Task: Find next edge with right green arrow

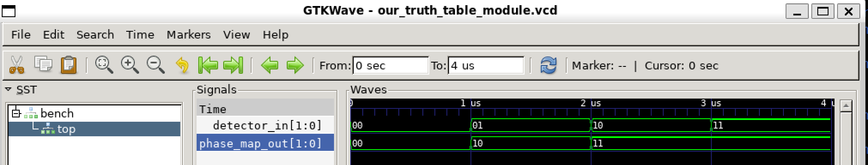Action: (295, 66)
